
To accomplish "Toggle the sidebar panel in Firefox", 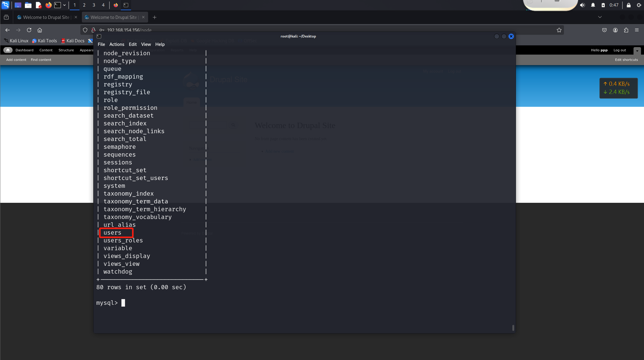I will tap(6, 17).
